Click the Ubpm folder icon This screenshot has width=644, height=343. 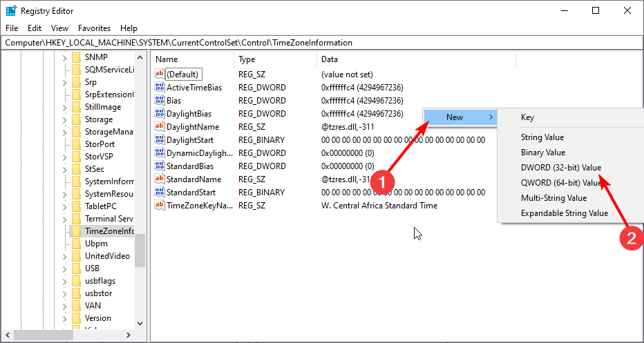coord(76,244)
